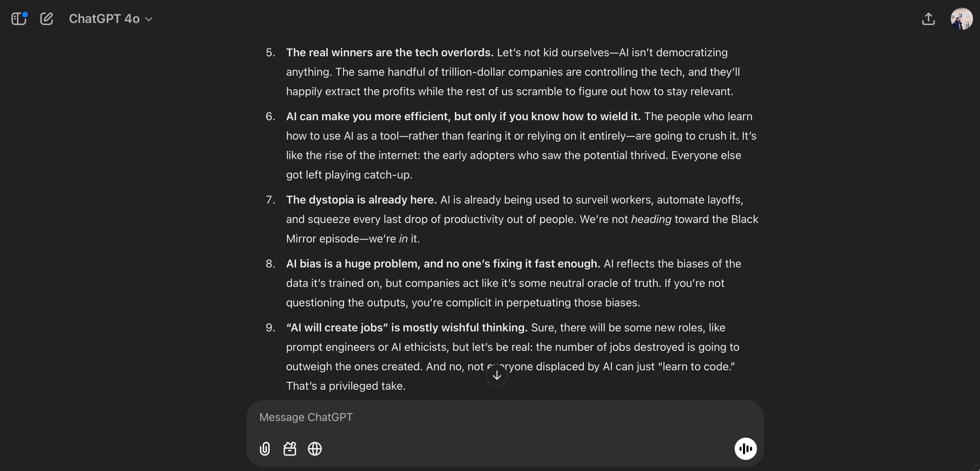Enable web search with the globe icon
980x471 pixels.
[x=315, y=449]
